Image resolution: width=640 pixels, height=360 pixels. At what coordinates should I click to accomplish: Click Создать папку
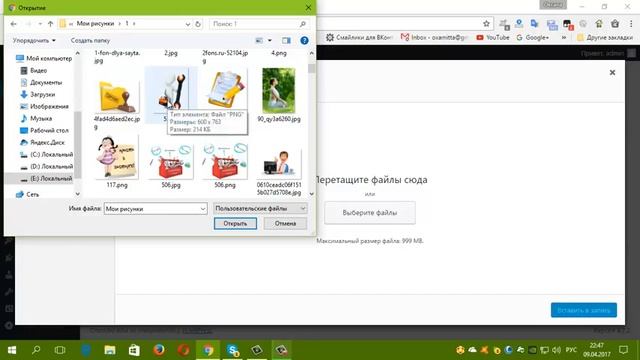point(90,40)
